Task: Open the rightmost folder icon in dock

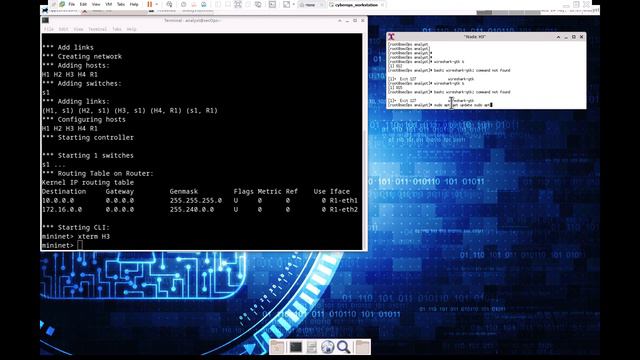Action: pyautogui.click(x=362, y=347)
